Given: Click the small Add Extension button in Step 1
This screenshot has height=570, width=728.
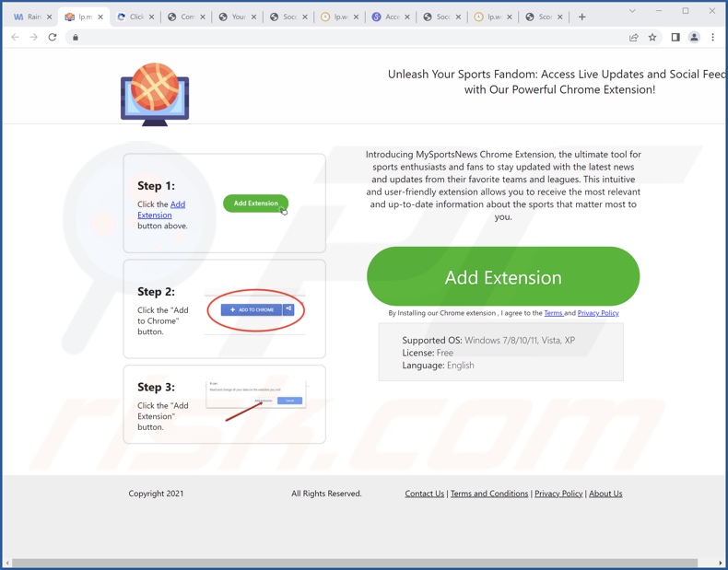Looking at the screenshot, I should (x=256, y=204).
